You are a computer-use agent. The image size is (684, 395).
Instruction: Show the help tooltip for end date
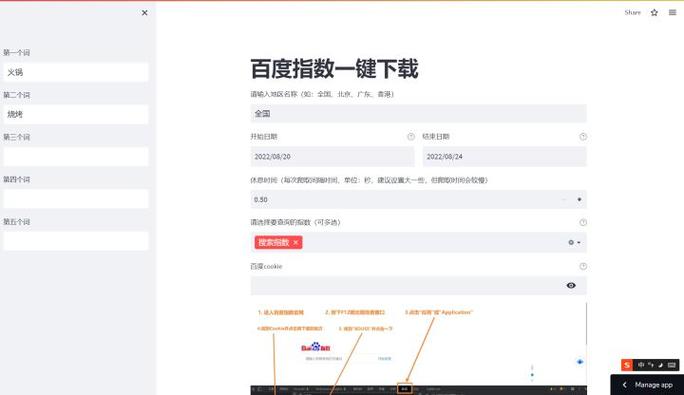583,137
